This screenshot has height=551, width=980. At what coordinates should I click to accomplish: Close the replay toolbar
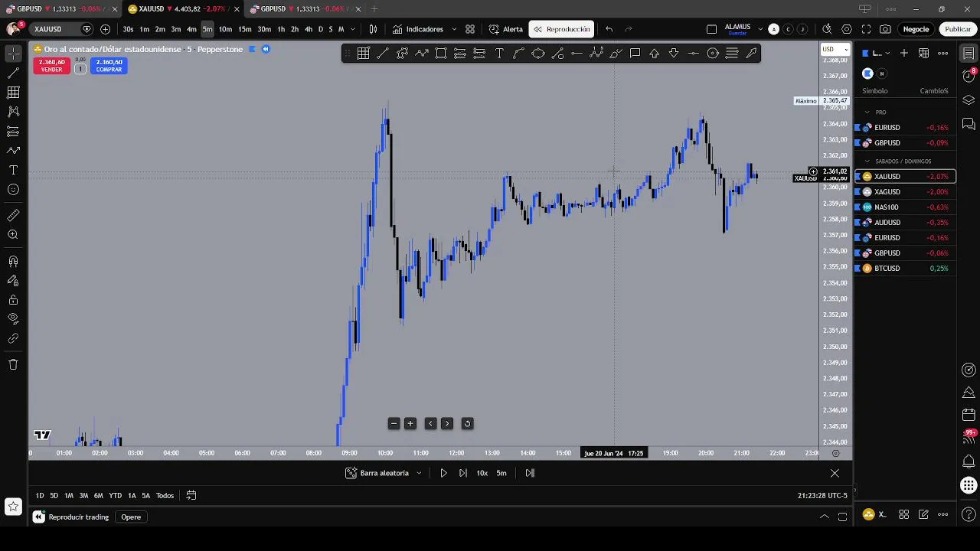[835, 473]
